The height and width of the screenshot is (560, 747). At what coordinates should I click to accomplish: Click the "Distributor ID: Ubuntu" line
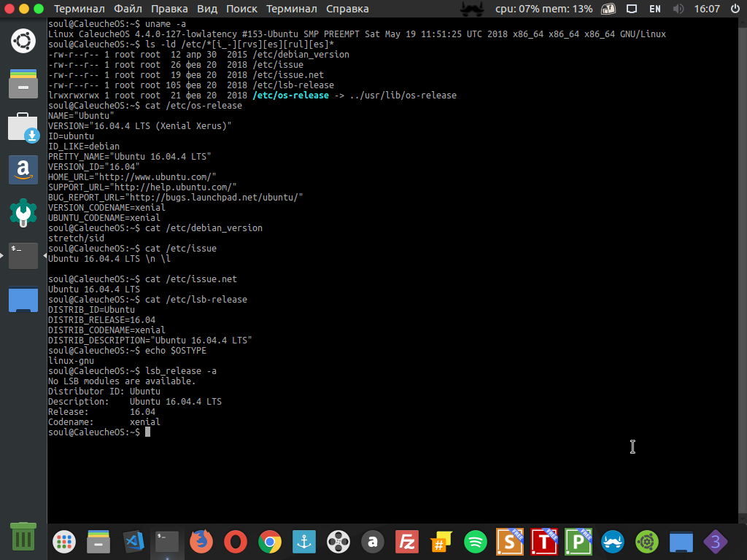(x=104, y=392)
